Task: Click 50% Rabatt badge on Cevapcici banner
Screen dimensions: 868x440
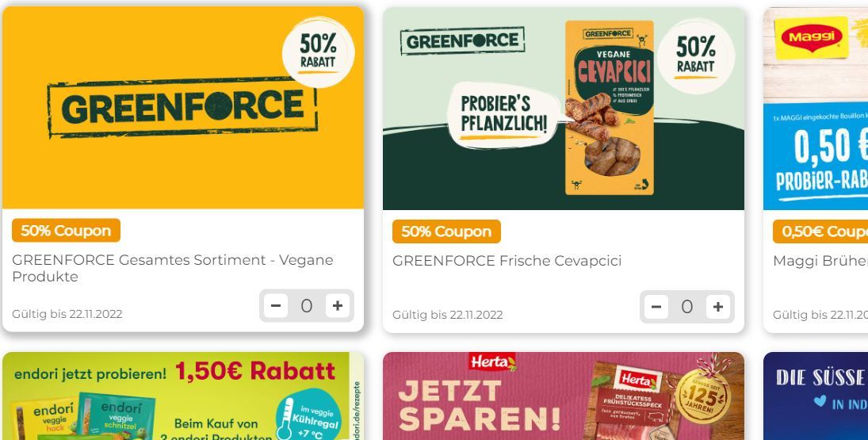Action: [x=696, y=55]
